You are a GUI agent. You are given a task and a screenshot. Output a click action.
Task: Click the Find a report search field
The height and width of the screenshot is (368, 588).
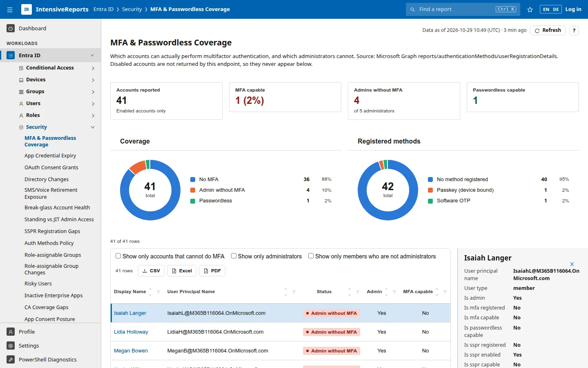(x=463, y=9)
